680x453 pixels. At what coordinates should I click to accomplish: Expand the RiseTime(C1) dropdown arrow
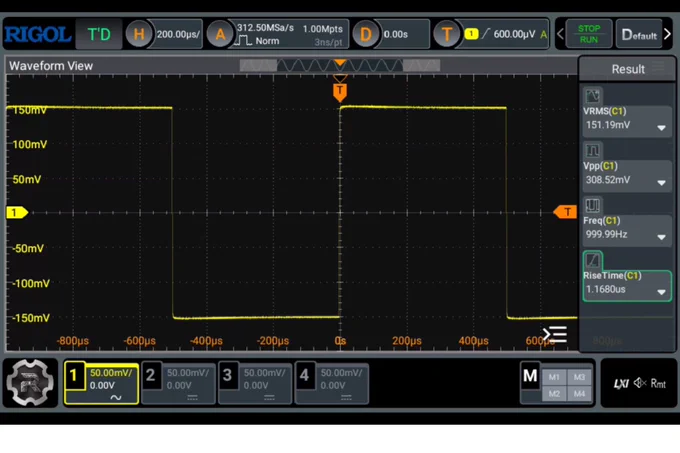pos(661,292)
